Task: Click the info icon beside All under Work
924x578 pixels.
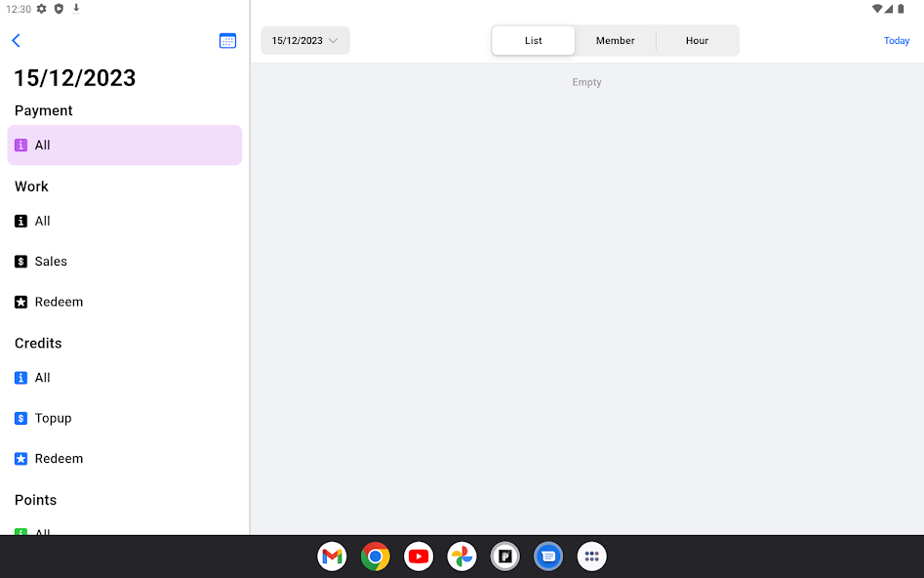Action: click(20, 221)
